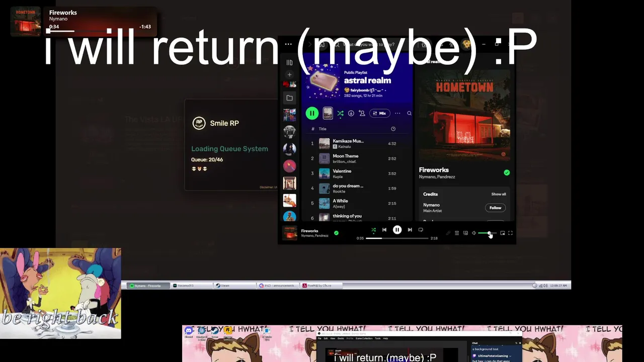Click the bottom bar Fireworks album thumbnail

coord(289,233)
